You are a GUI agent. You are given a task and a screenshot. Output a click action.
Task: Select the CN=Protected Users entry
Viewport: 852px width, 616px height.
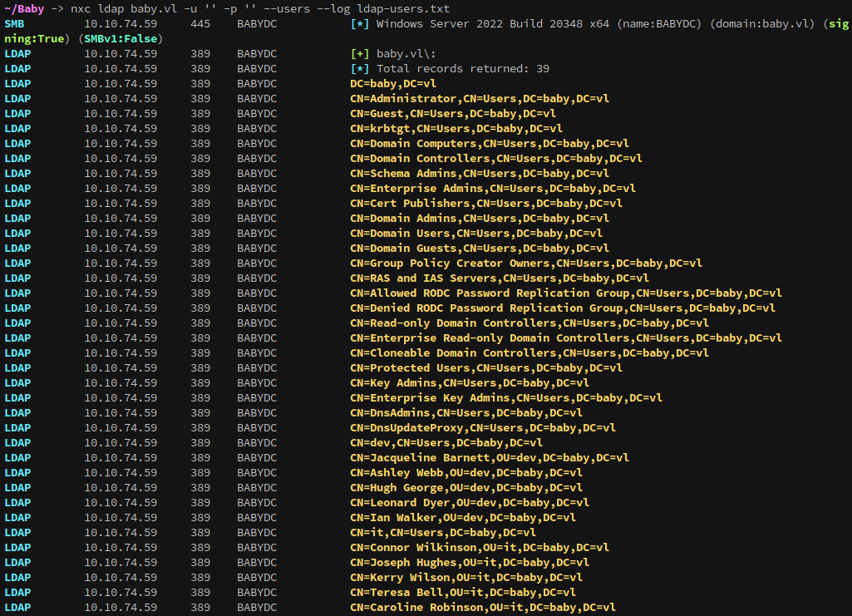click(485, 367)
